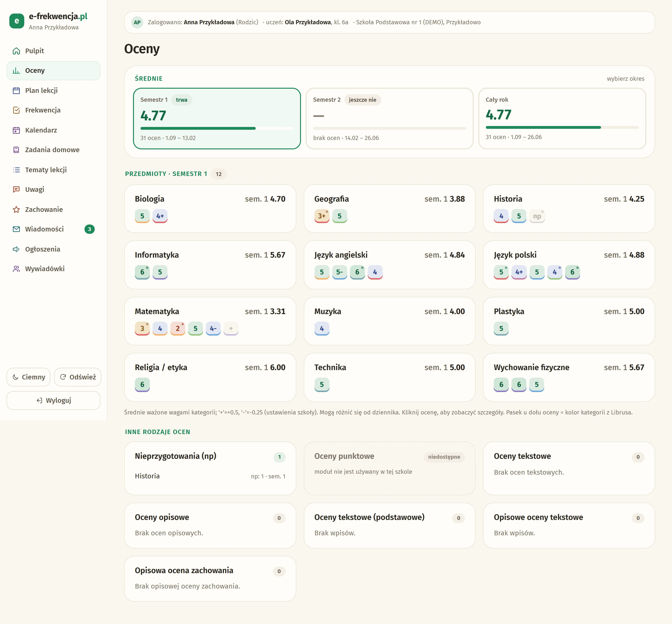Open the Pulpit home icon
This screenshot has width=672, height=624.
click(x=16, y=51)
